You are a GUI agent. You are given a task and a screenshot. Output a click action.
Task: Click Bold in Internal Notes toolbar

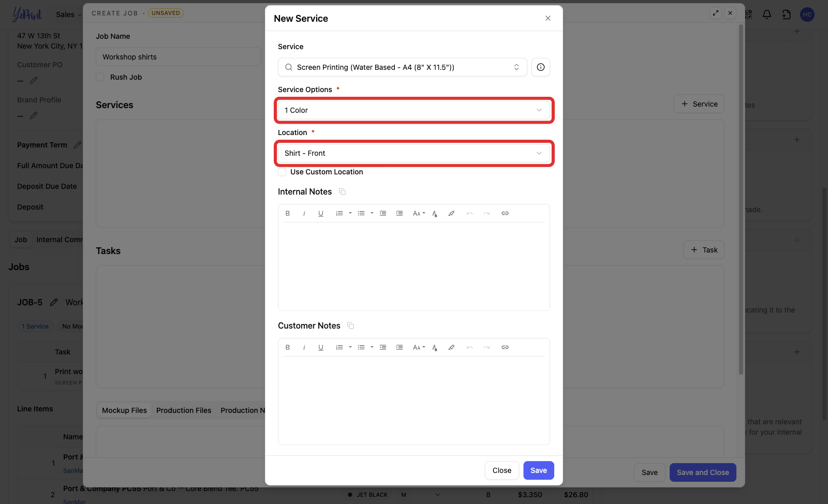point(288,213)
